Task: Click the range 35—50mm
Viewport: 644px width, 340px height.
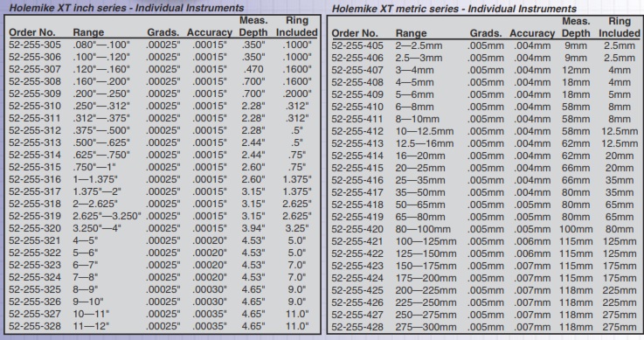Action: [420, 192]
